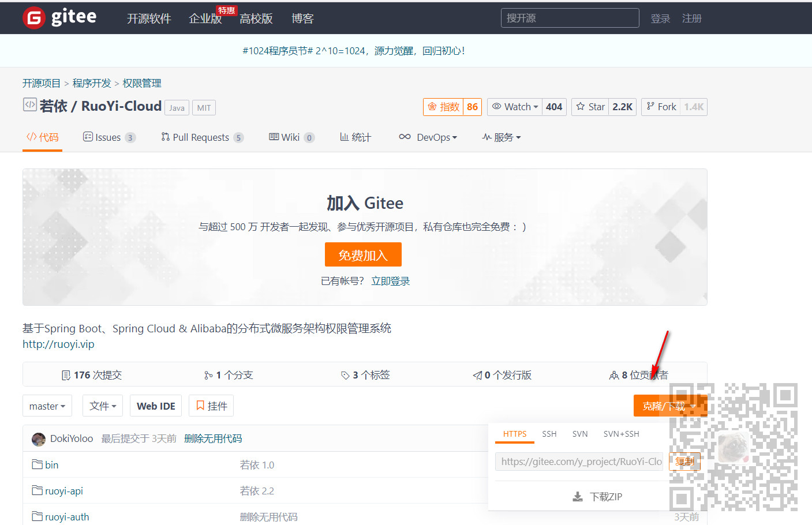The width and height of the screenshot is (812, 525).
Task: Click the 复制 copy button
Action: (684, 462)
